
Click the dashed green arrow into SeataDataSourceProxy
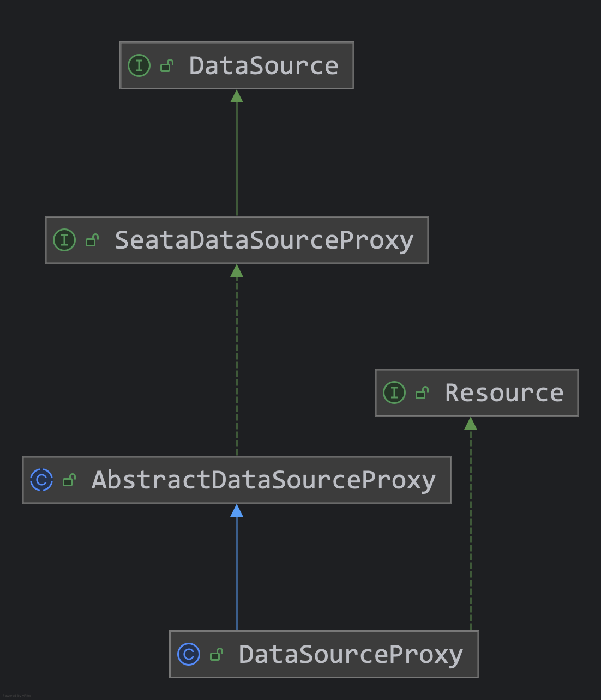pyautogui.click(x=237, y=360)
